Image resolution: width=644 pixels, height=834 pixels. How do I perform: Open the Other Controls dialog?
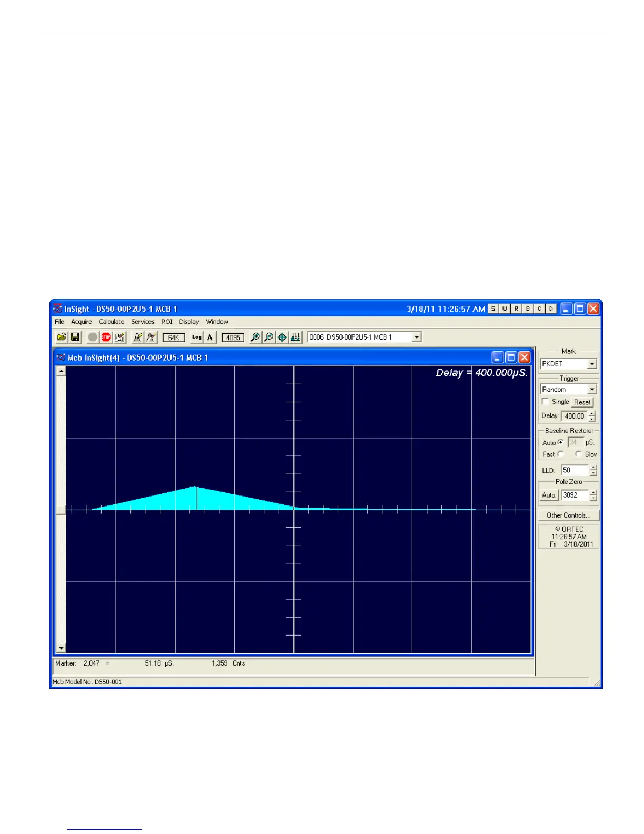[x=569, y=515]
